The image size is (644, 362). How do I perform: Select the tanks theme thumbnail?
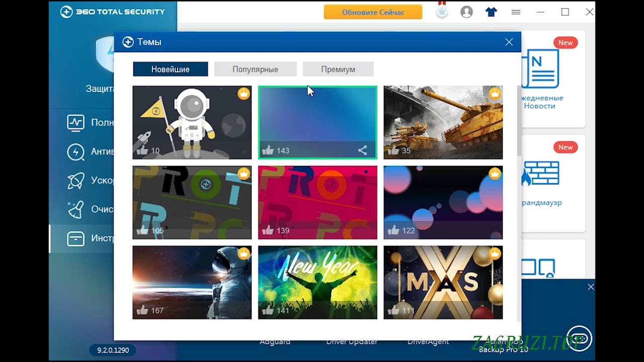pos(443,122)
